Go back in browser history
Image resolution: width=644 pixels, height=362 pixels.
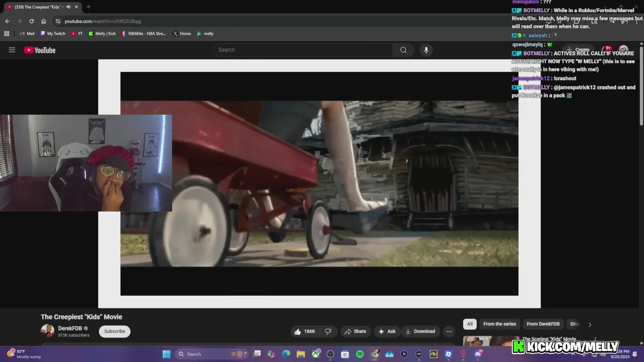point(7,21)
